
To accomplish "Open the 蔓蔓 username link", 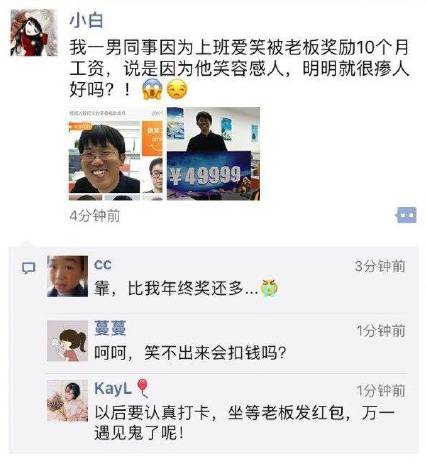I will 110,328.
